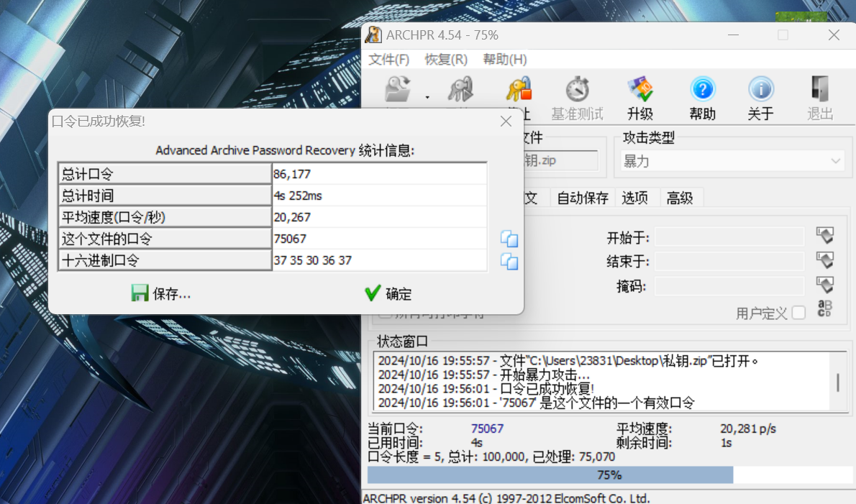Click the 口令已成功恢复! log line
The image size is (856, 504).
click(486, 388)
